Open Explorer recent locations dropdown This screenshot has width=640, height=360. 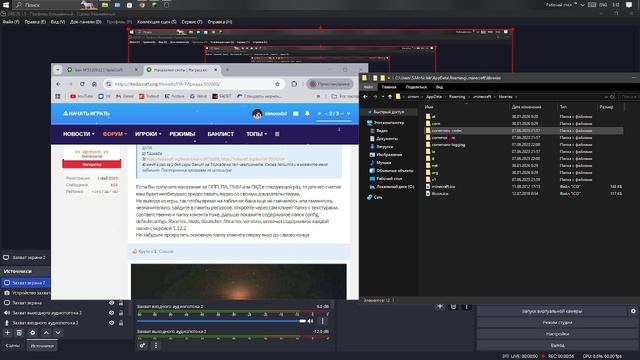pyautogui.click(x=383, y=97)
